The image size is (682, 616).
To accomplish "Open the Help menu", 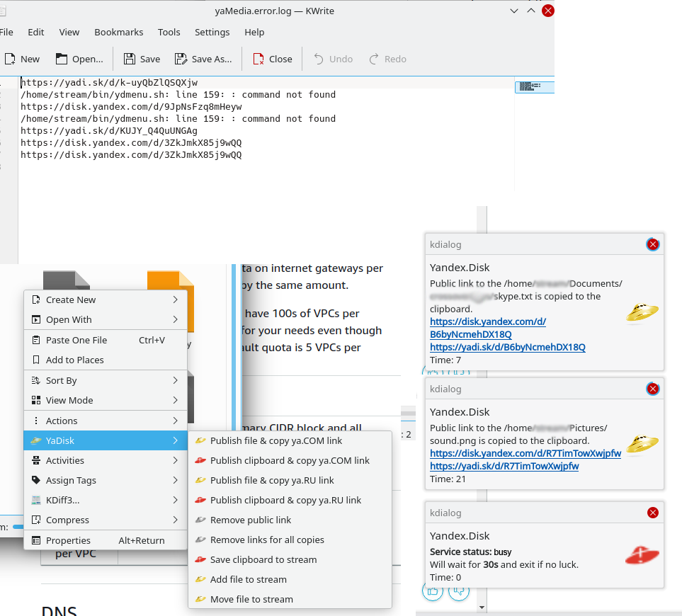I will (254, 32).
